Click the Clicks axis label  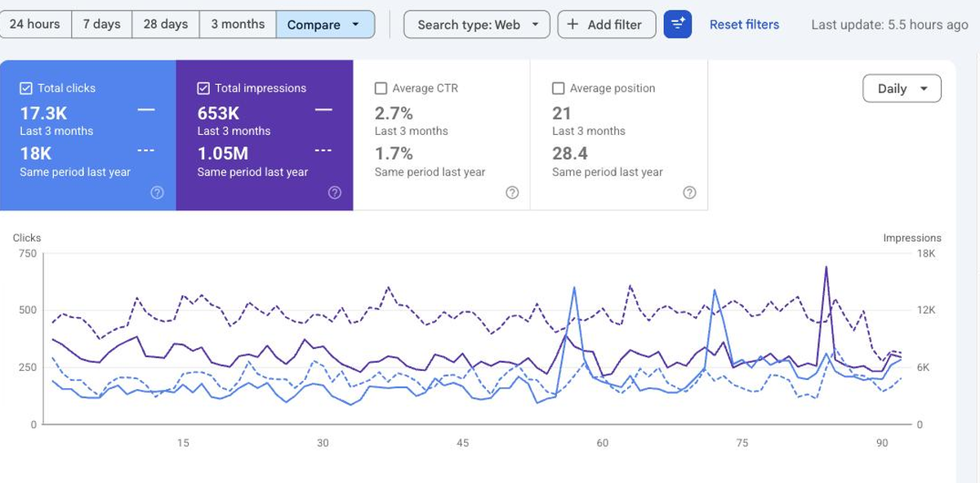[x=27, y=238]
